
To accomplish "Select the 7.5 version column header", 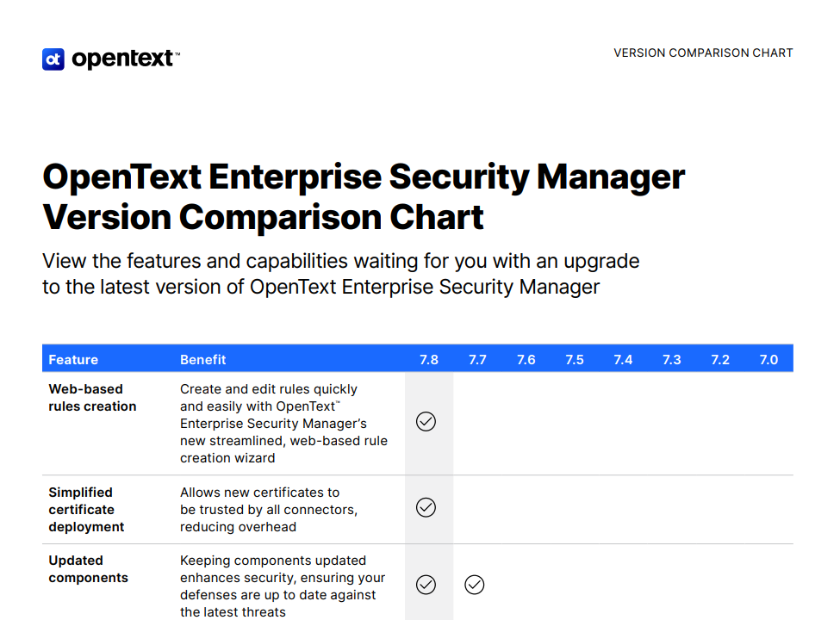I will pyautogui.click(x=575, y=360).
